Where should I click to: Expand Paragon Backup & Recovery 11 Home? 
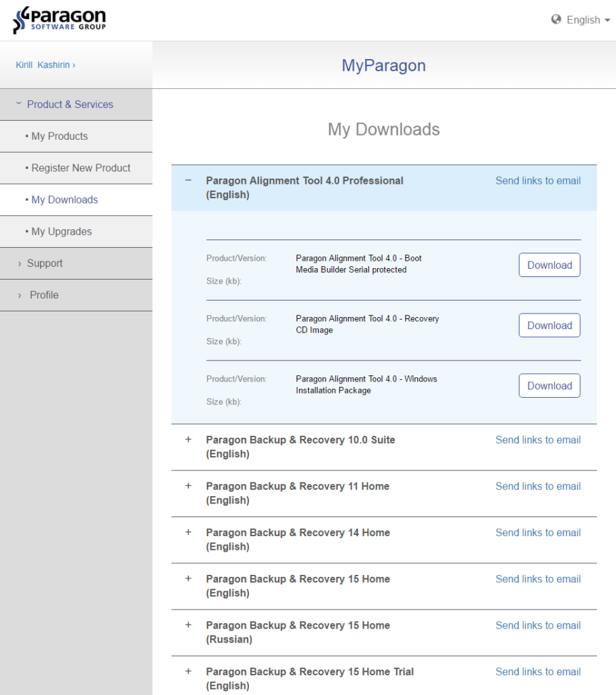click(188, 486)
